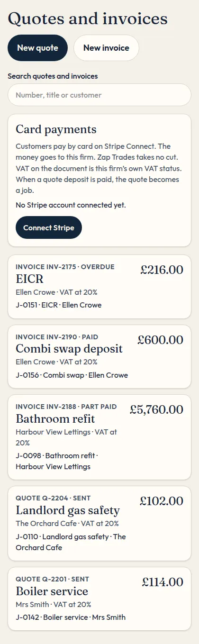Select job reference J-0142 Mrs Smith
This screenshot has width=199, height=644.
coord(71,617)
